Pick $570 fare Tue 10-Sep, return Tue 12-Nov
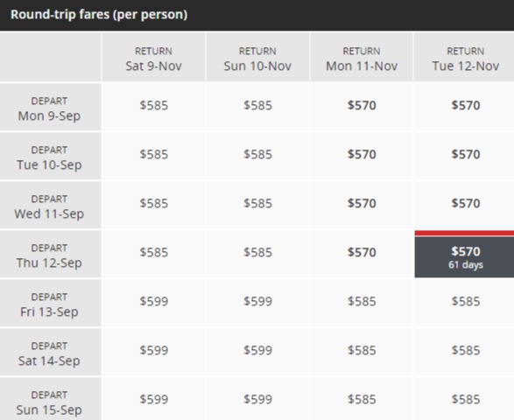The image size is (514, 420). (465, 154)
